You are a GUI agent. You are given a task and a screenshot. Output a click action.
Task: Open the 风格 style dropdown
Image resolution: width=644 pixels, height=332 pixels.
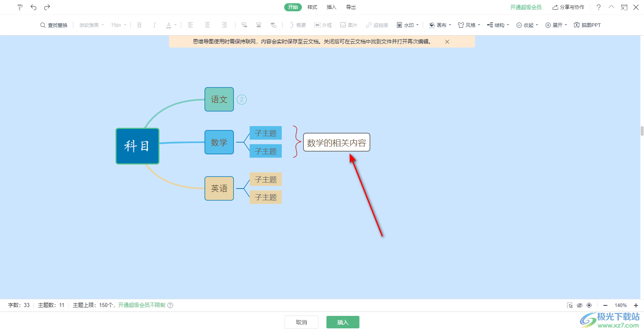(x=469, y=25)
